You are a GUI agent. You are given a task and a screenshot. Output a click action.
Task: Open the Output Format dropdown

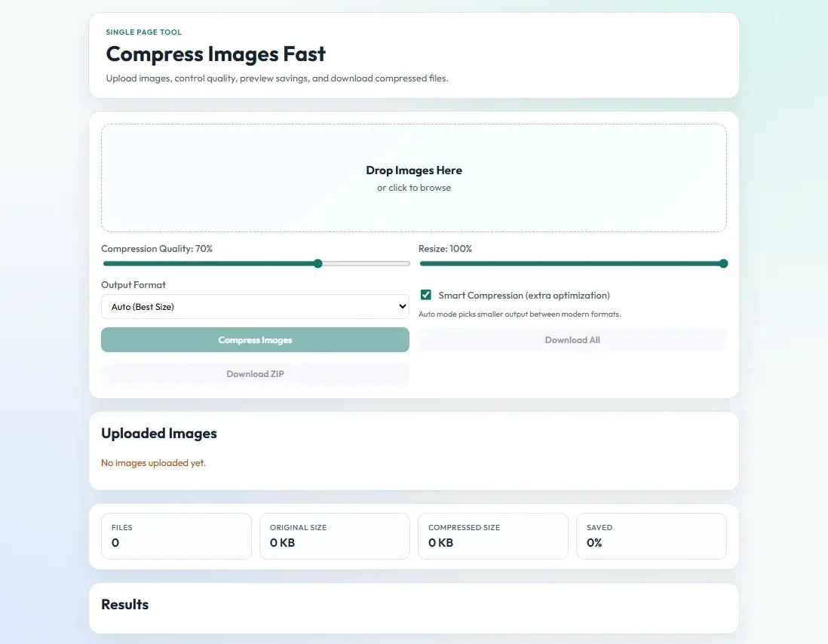tap(255, 307)
